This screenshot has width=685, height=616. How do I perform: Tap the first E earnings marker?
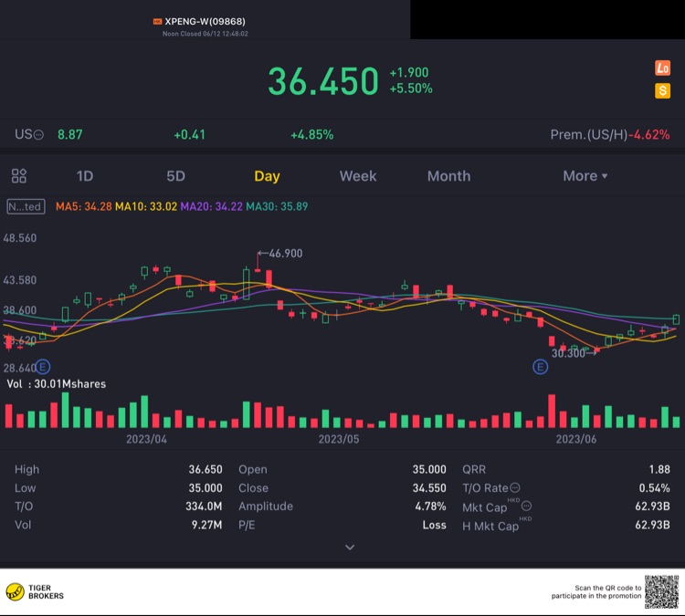42,367
